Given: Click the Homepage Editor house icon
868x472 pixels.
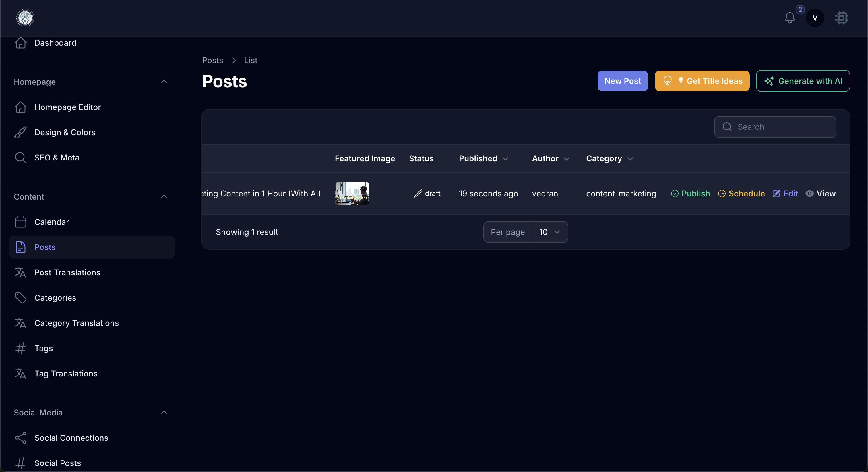Looking at the screenshot, I should coord(21,107).
